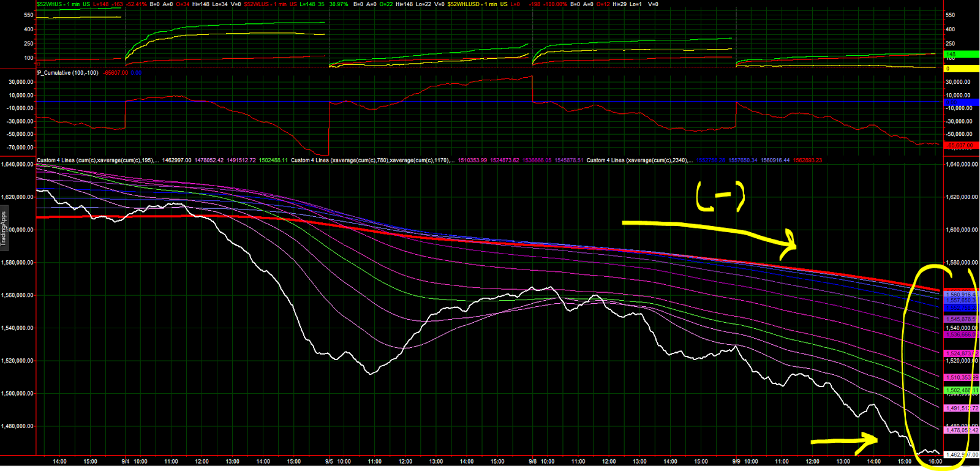Viewport: 980px width, 471px height.
Task: Click the 9/5 10:00 date label on time axis
Action: (x=337, y=462)
